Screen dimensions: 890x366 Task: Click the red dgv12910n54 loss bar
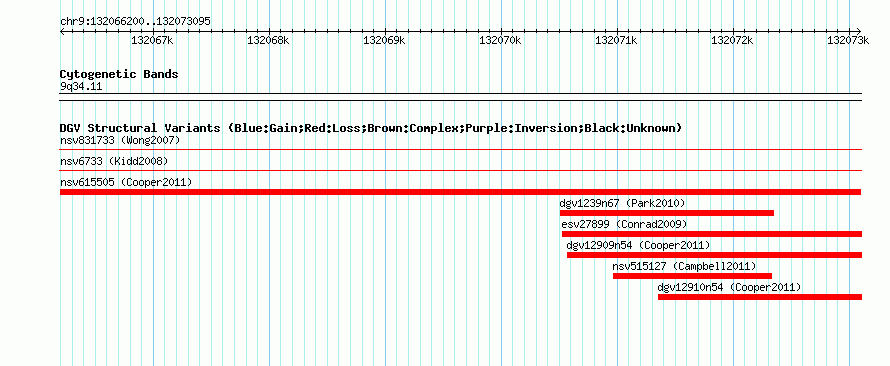[x=760, y=297]
